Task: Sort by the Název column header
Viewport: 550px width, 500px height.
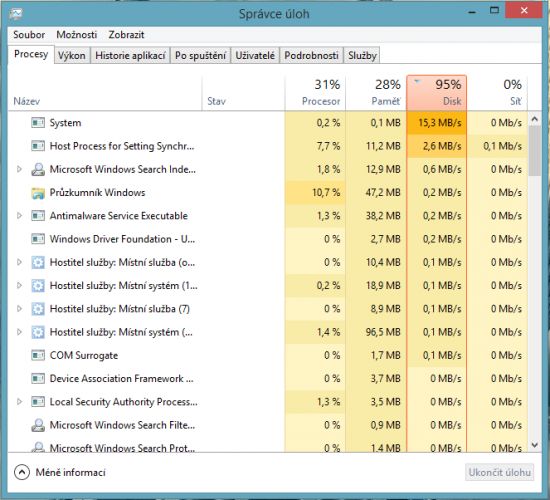Action: pos(105,93)
